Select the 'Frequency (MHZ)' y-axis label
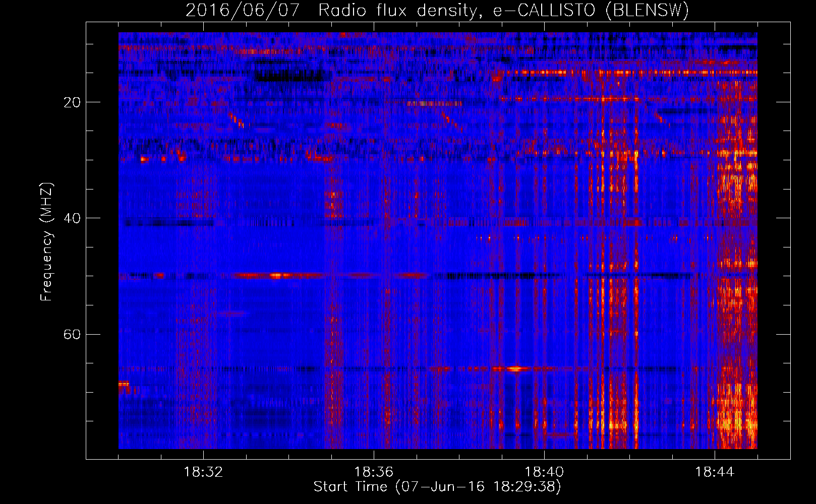The image size is (816, 504). coord(46,242)
